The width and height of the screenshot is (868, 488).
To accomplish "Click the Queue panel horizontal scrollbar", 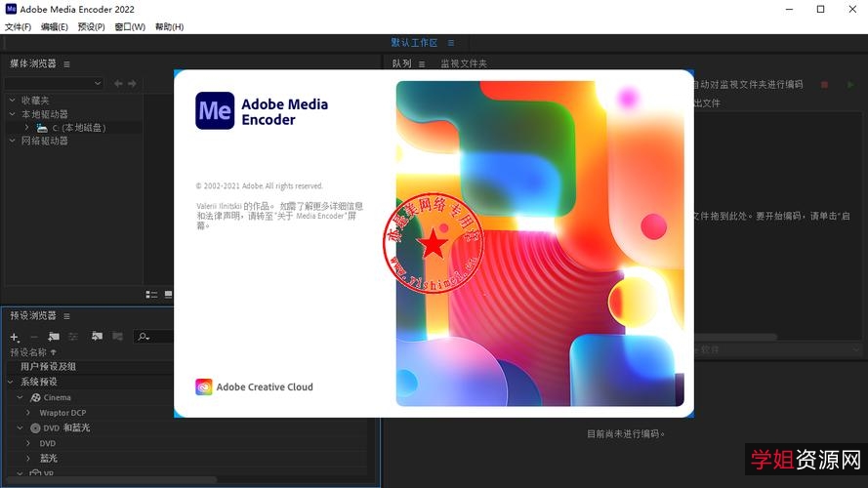I will tap(736, 337).
